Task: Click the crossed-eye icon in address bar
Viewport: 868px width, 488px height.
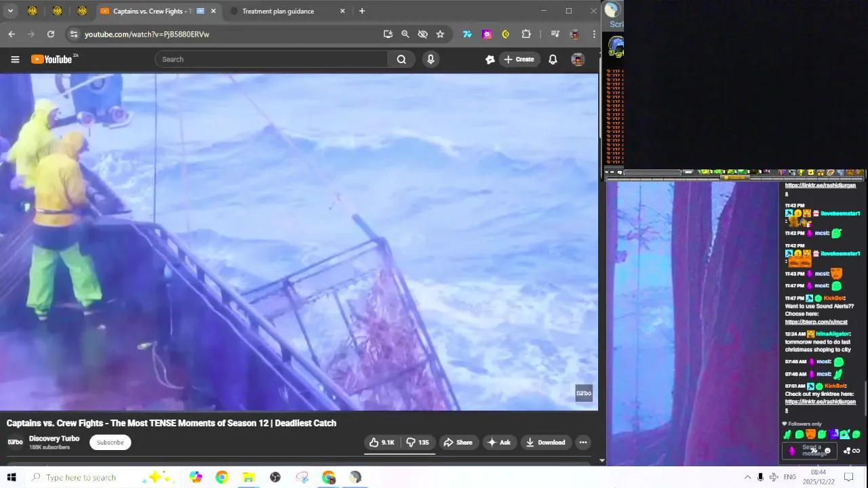Action: pos(422,34)
